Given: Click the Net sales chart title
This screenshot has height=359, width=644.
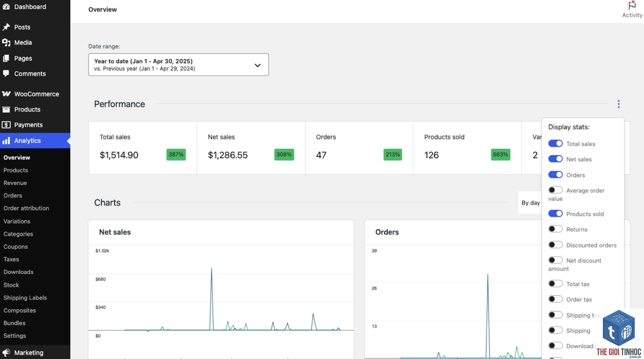Looking at the screenshot, I should pyautogui.click(x=115, y=232).
